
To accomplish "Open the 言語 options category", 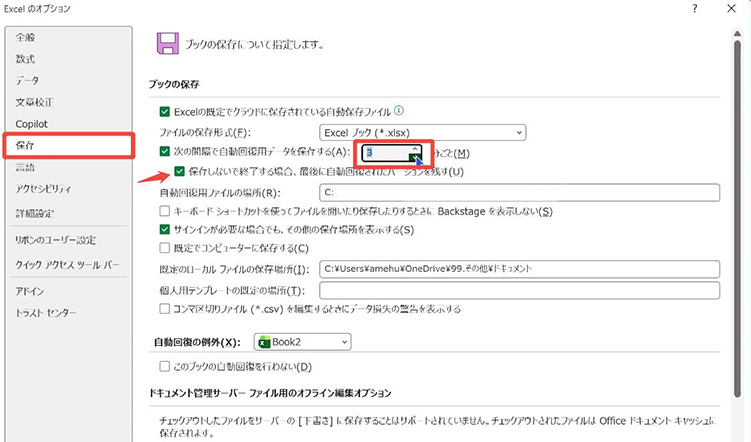I will pyautogui.click(x=25, y=167).
